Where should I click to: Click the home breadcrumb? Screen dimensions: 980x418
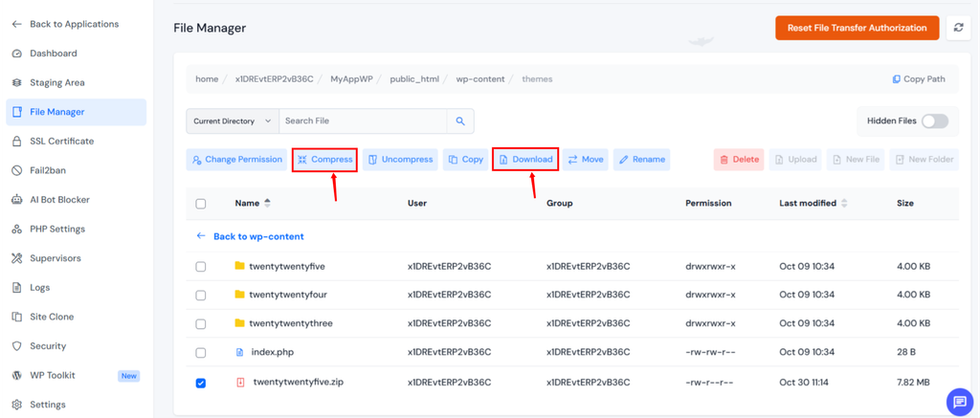pyautogui.click(x=207, y=79)
